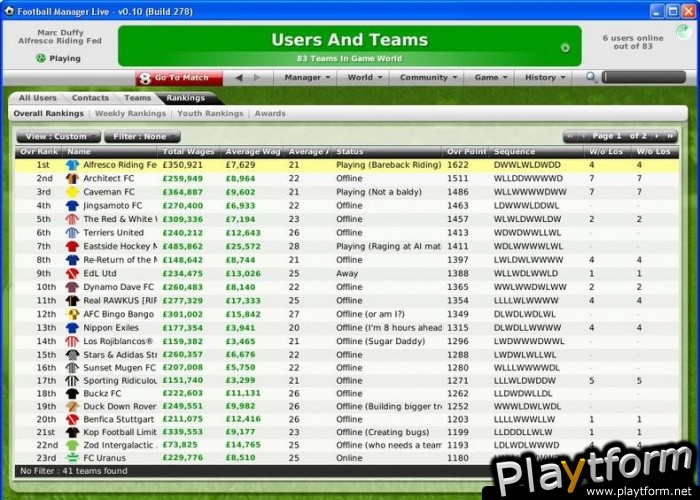Click the Los Rojiblancos striped shirt icon
This screenshot has height=500, width=700.
72,342
